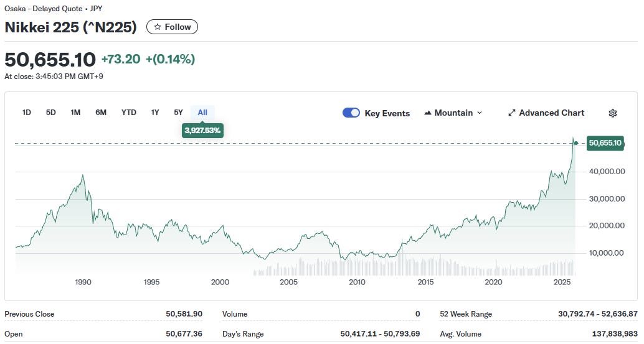Click the 3,927.53% performance badge
Screen dimensions: 644x344
[x=202, y=131]
